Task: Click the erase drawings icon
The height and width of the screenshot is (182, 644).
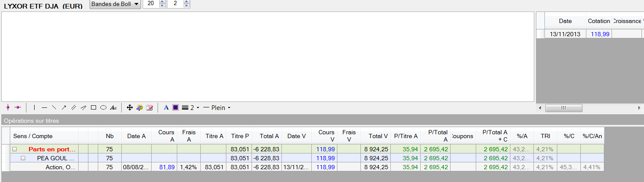Action: [149, 108]
